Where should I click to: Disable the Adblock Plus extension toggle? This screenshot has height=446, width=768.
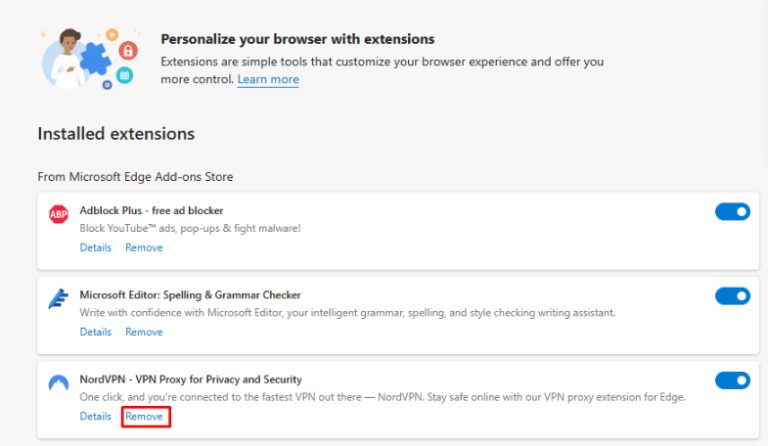coord(732,212)
